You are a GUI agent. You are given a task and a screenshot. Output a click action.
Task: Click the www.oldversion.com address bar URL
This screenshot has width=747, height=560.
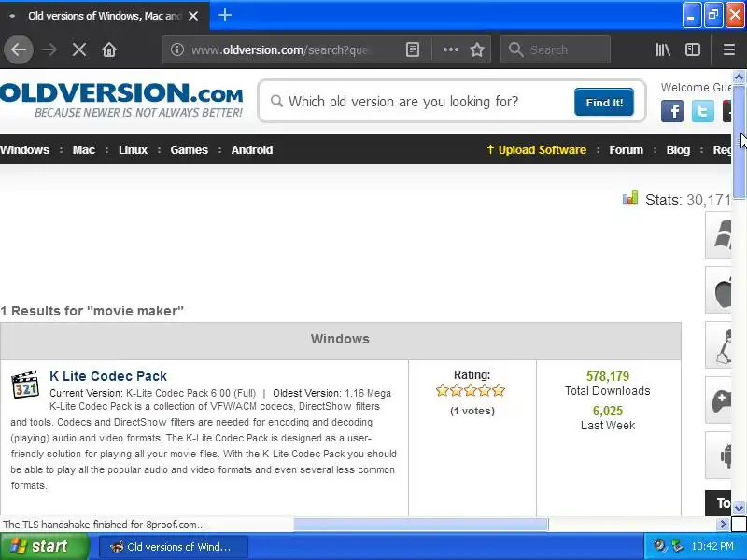[279, 49]
